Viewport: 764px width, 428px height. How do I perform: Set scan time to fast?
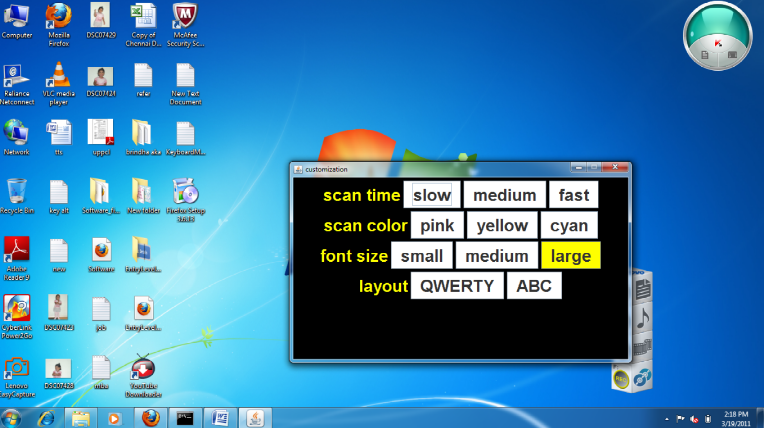[x=574, y=196]
